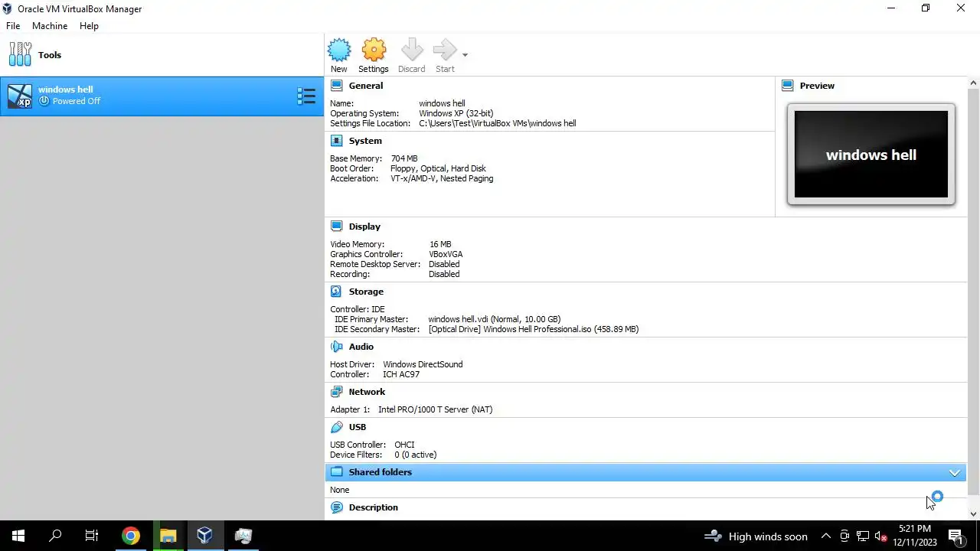Viewport: 980px width, 551px height.
Task: Click the VBoxVGA graphics controller value
Action: coord(446,254)
